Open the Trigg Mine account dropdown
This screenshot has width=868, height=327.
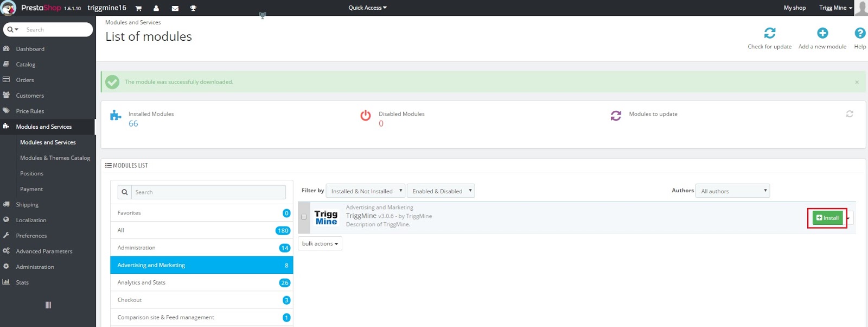click(835, 8)
